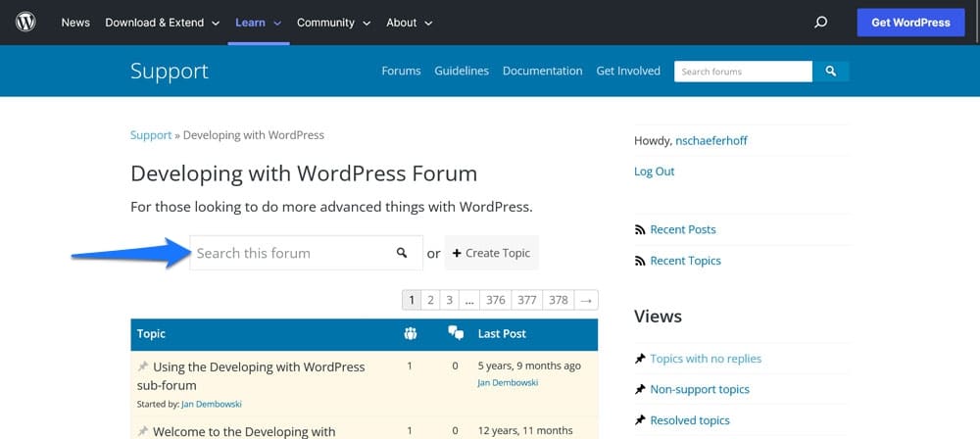The height and width of the screenshot is (439, 980).
Task: Go to page 377 in pagination
Action: pos(527,300)
